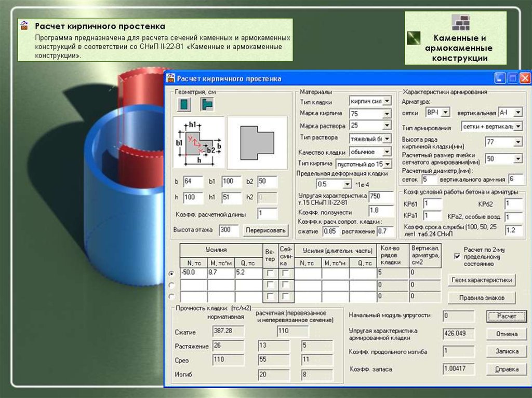The image size is (532, 398).
Task: Select the rectangular cross-section shape icon
Action: pyautogui.click(x=184, y=105)
